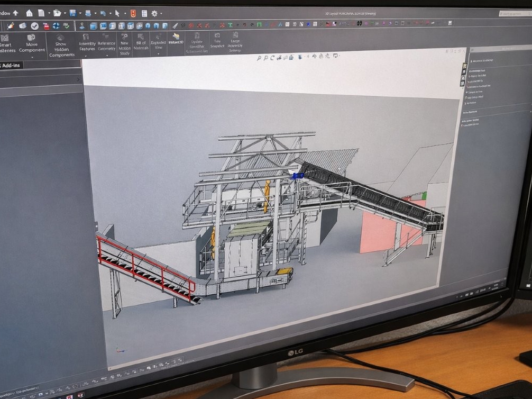Screen dimensions: 532x399
Task: Click the Home icon in the top toolbar
Action: 29,13
